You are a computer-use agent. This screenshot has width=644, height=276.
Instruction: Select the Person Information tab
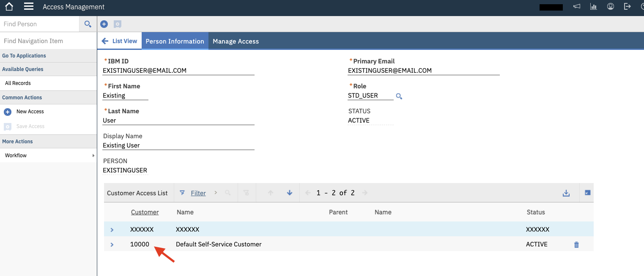coord(175,41)
